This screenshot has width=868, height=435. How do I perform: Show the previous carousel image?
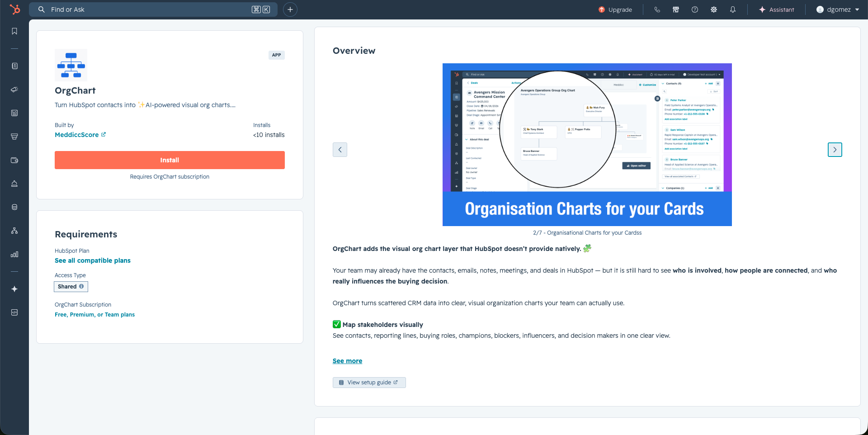coord(340,150)
